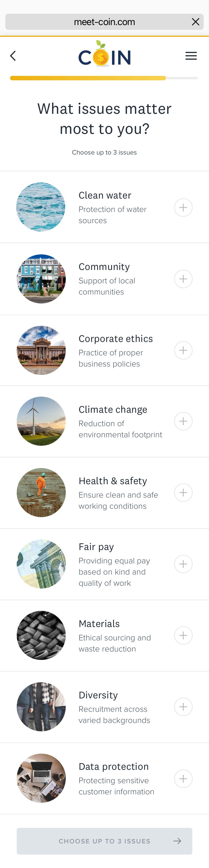This screenshot has width=209, height=868.
Task: Click the arrow icon inside the bottom button
Action: (x=177, y=841)
